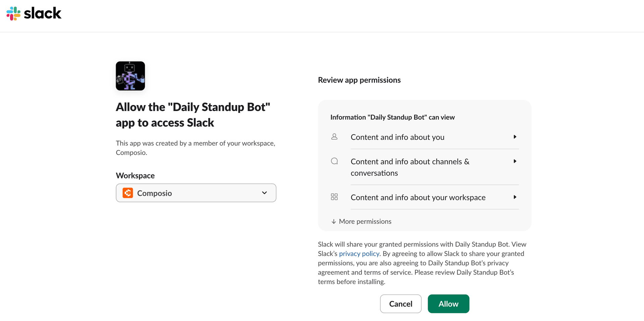
Task: Select 'Content and info about your workspace' text
Action: (418, 198)
